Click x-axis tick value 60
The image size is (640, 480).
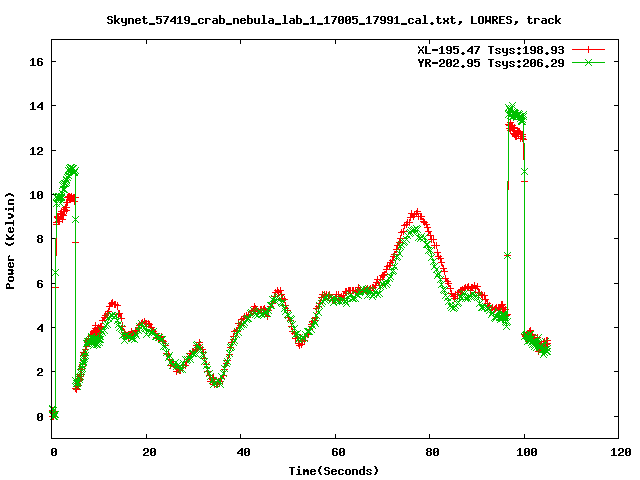pyautogui.click(x=338, y=452)
